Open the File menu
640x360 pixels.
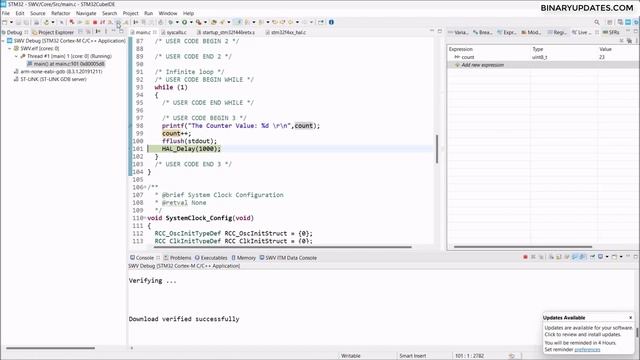point(6,13)
